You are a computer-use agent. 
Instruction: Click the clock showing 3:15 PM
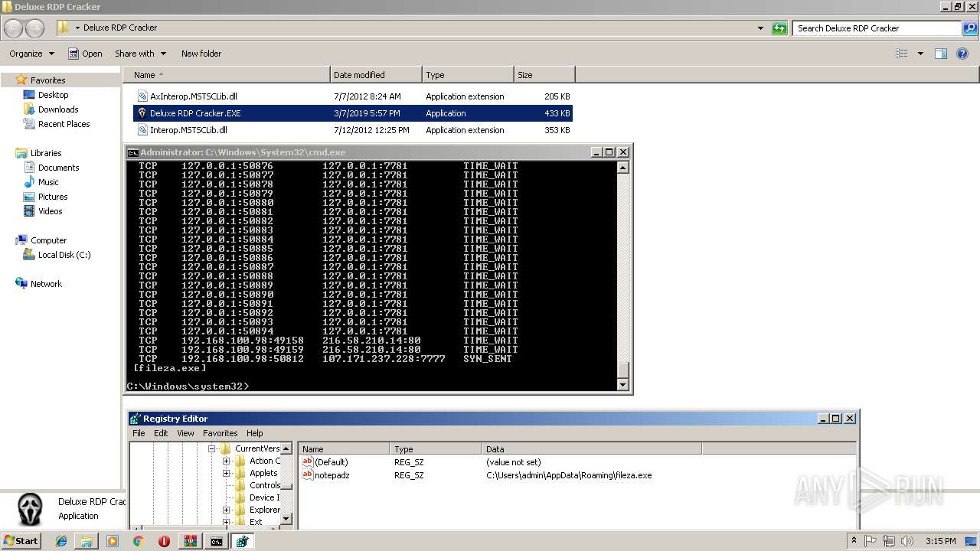[940, 541]
